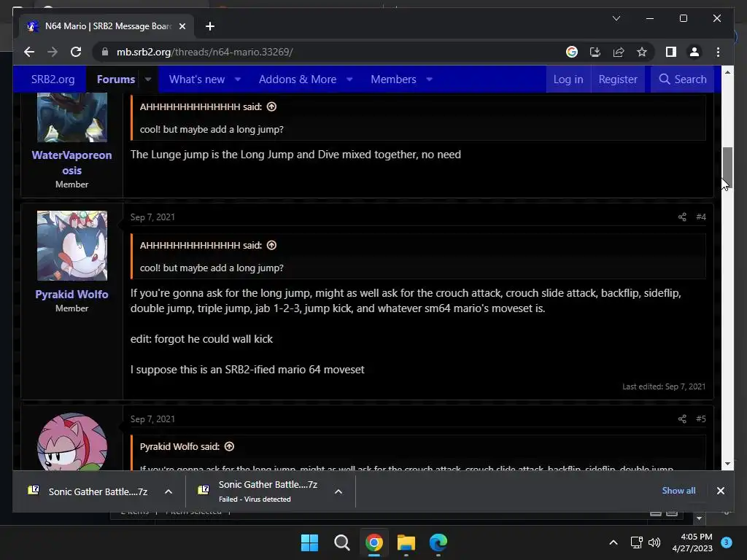Open the Members nav item

click(x=393, y=79)
